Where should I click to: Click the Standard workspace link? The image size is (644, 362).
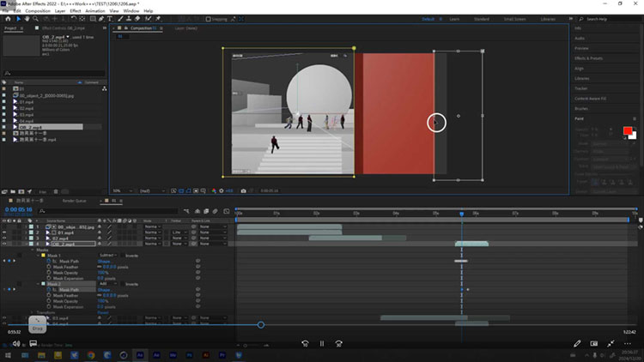[x=483, y=18]
